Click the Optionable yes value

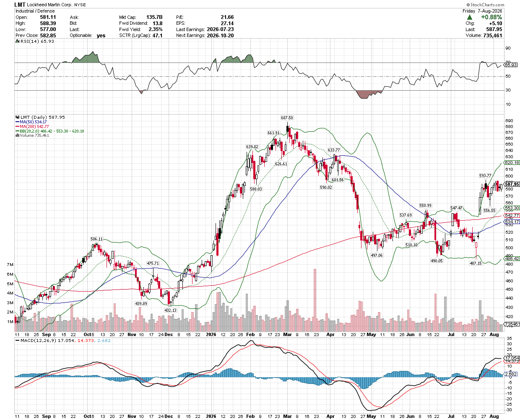click(x=101, y=36)
